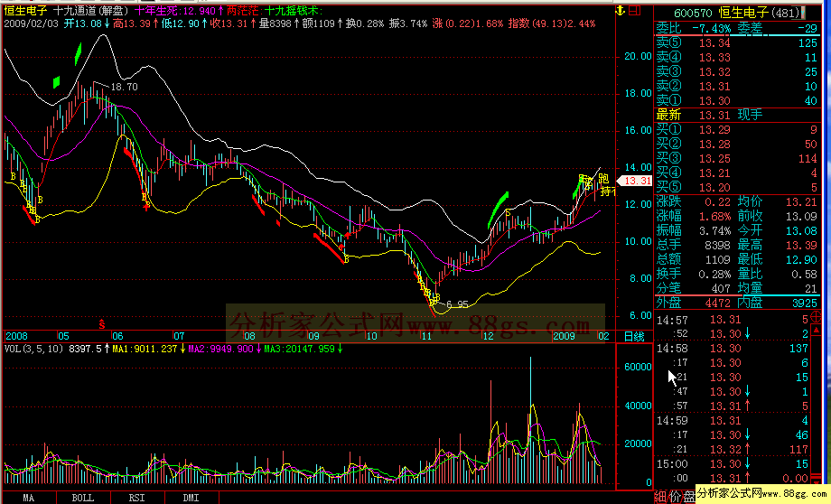Select the 卖⑤ 13.34 ask row
831x504 pixels.
737,43
